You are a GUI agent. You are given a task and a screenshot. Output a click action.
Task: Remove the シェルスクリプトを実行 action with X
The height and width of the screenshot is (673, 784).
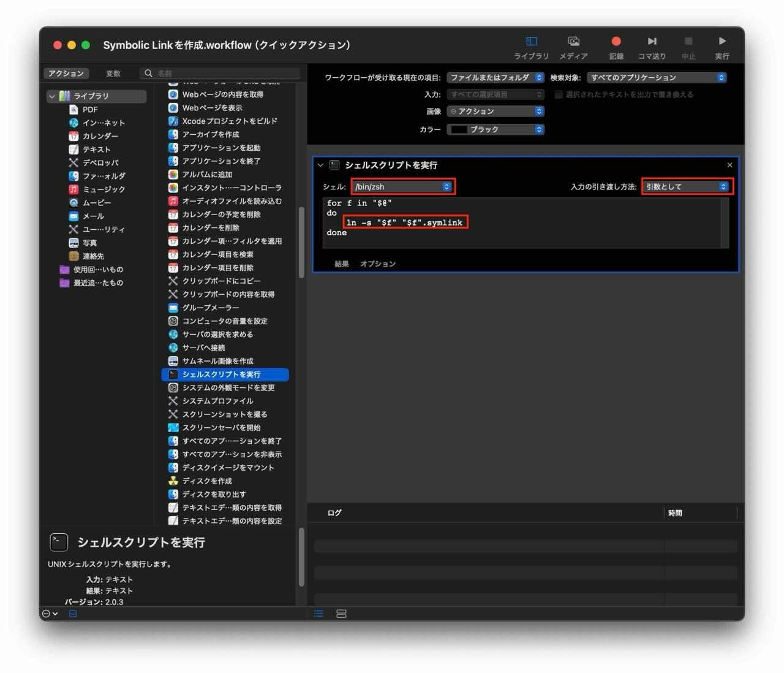[x=729, y=165]
